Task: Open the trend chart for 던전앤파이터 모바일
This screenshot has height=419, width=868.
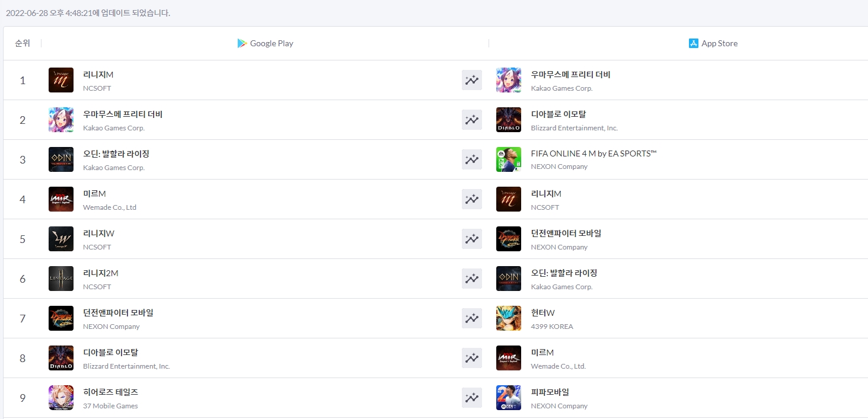Action: [471, 318]
